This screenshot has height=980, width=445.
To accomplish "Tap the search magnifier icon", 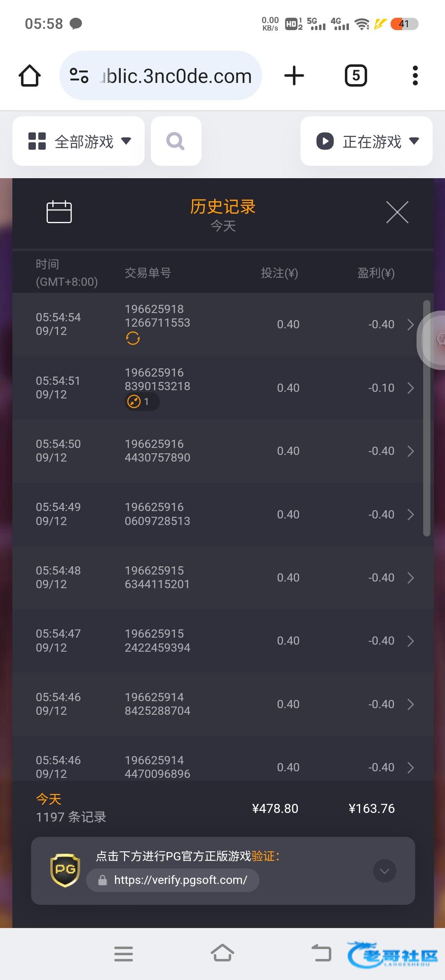I will click(176, 141).
